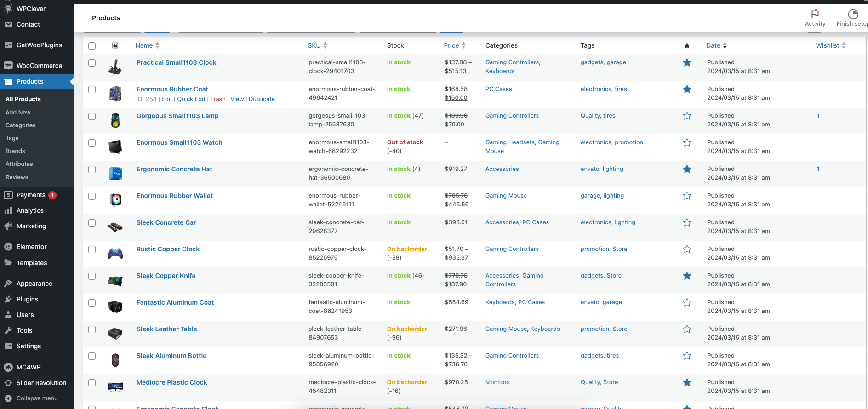Sort by Date column header
The image size is (868, 409).
click(x=713, y=45)
